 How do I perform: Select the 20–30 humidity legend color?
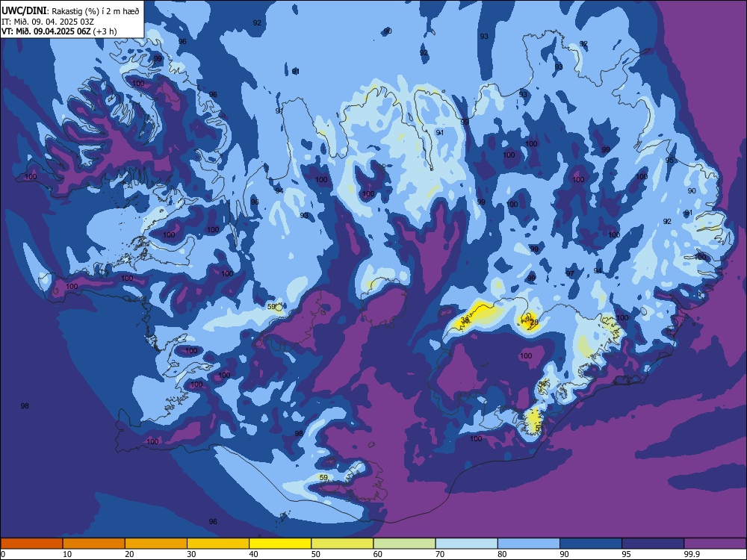click(x=156, y=544)
